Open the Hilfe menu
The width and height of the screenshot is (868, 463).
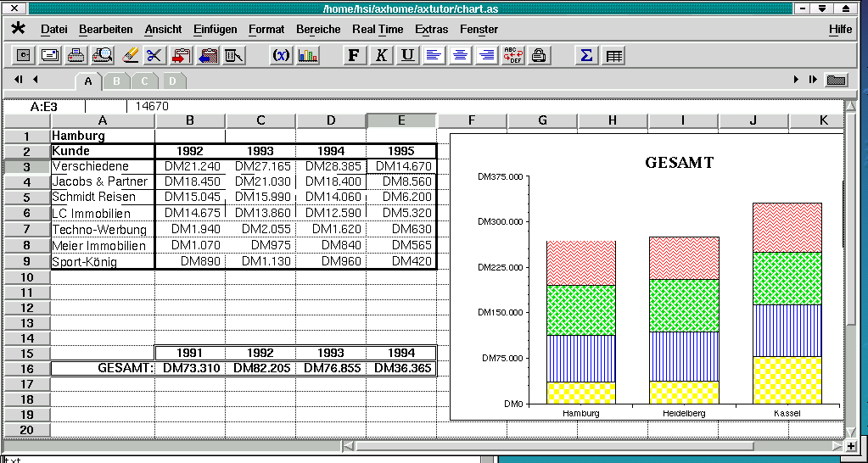(x=840, y=29)
